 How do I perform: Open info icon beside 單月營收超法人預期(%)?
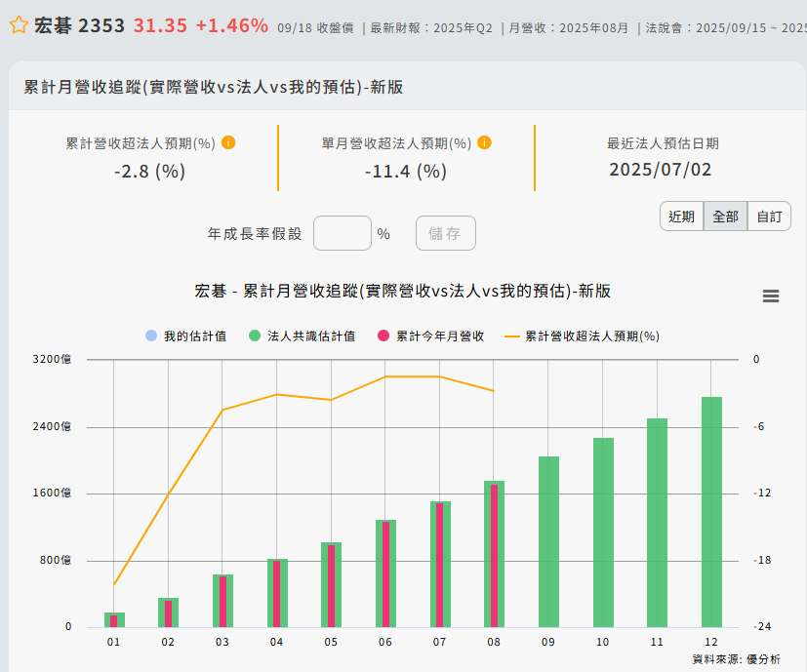pyautogui.click(x=485, y=142)
